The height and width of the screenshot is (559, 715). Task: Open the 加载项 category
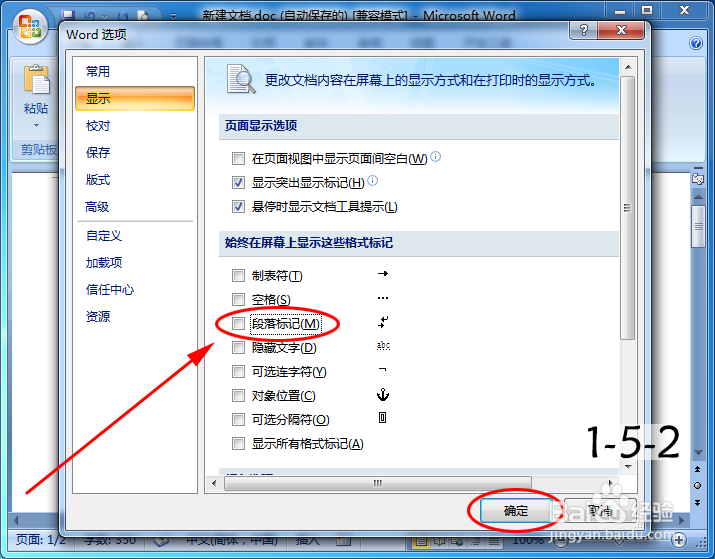[x=135, y=263]
